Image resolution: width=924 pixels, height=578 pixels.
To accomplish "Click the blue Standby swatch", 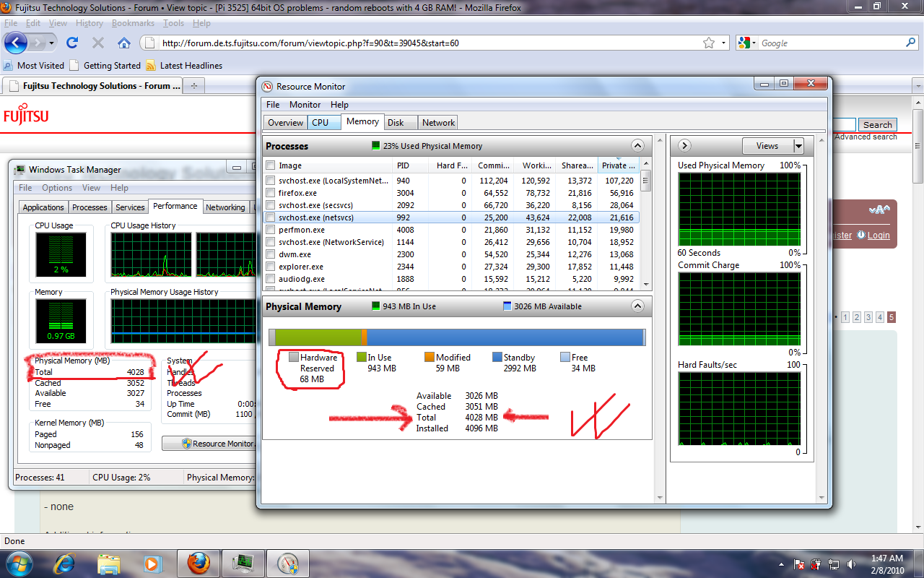I will [497, 357].
